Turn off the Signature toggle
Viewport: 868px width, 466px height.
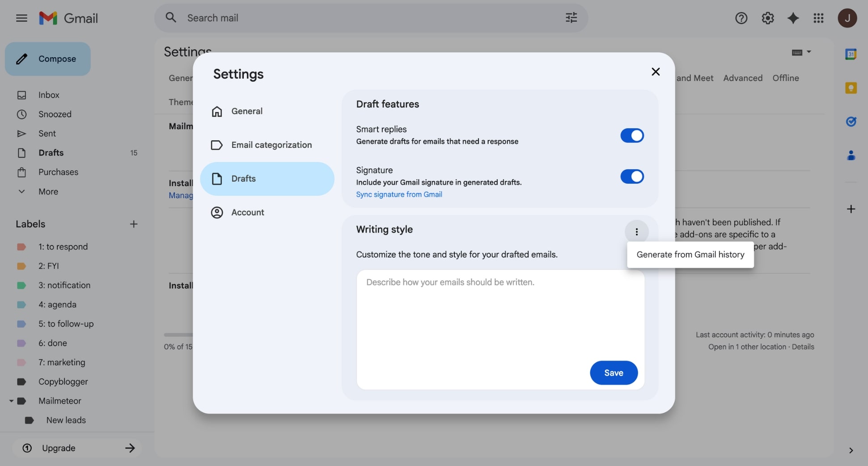pyautogui.click(x=631, y=176)
